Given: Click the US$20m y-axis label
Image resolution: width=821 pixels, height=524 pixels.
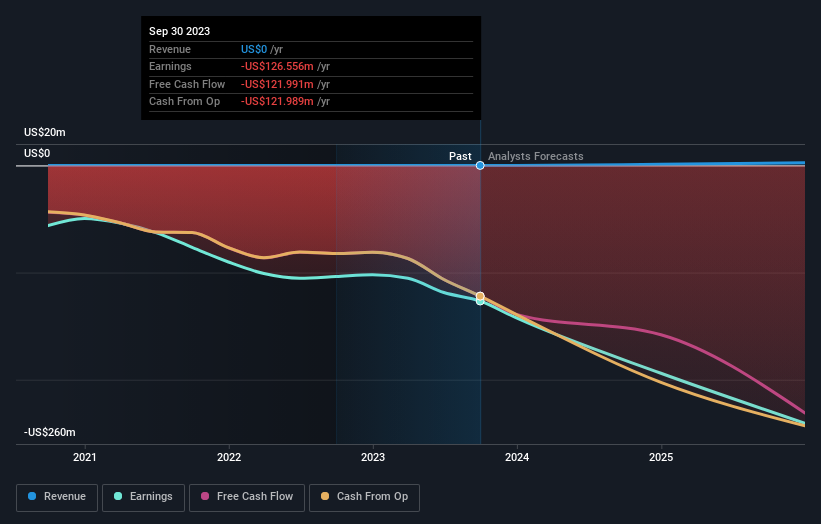Looking at the screenshot, I should (45, 132).
